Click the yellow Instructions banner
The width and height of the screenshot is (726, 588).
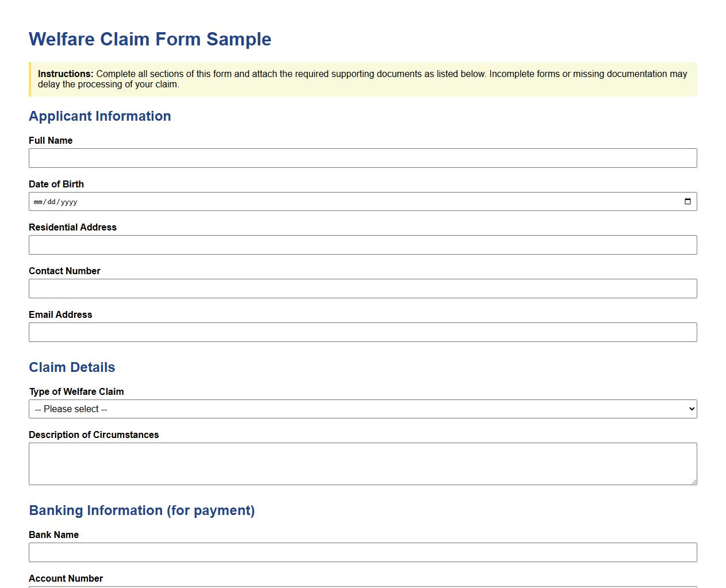[x=363, y=79]
